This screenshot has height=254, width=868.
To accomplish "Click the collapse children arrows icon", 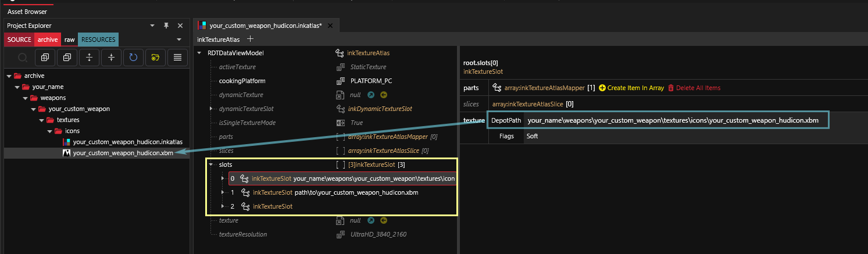I will click(x=111, y=58).
